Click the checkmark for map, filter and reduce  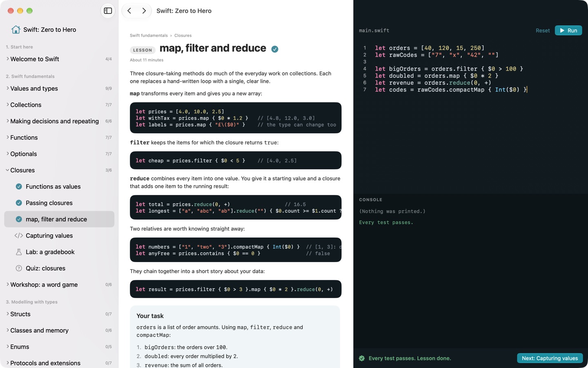pyautogui.click(x=19, y=219)
